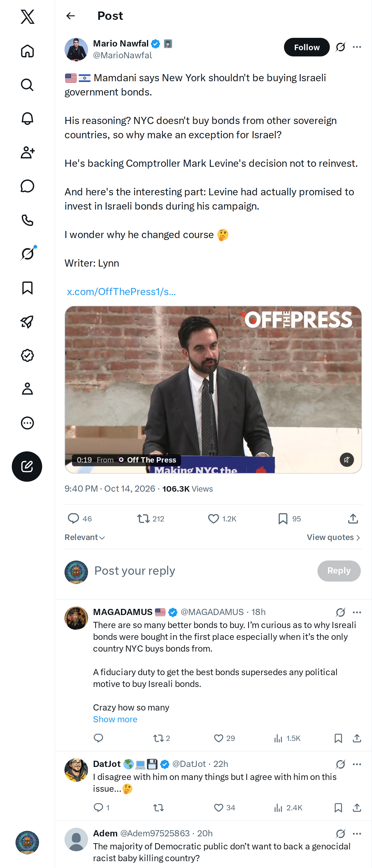The height and width of the screenshot is (868, 372).
Task: Go back with the arrow icon
Action: (x=70, y=16)
